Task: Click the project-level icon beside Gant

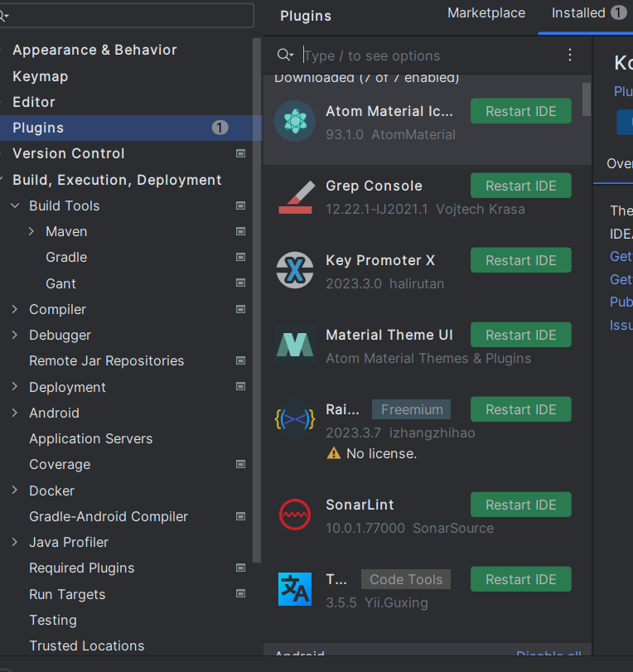Action: click(241, 283)
